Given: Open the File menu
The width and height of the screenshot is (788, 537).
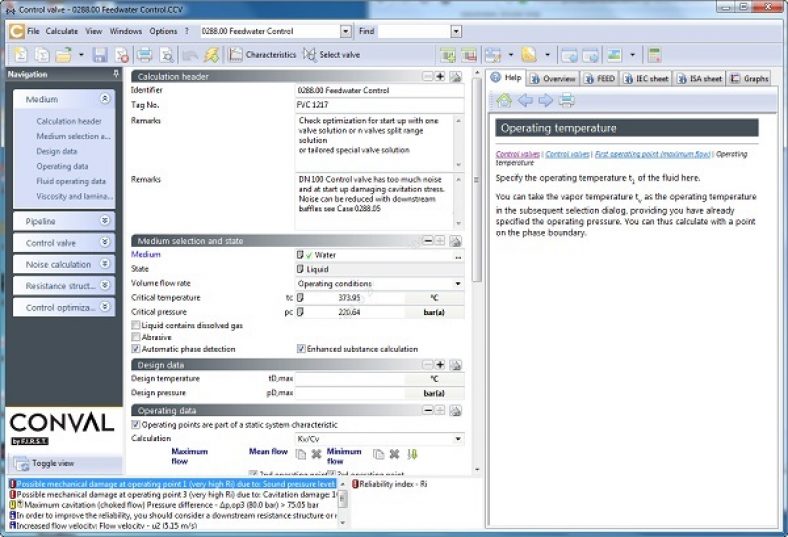Looking at the screenshot, I should (33, 31).
